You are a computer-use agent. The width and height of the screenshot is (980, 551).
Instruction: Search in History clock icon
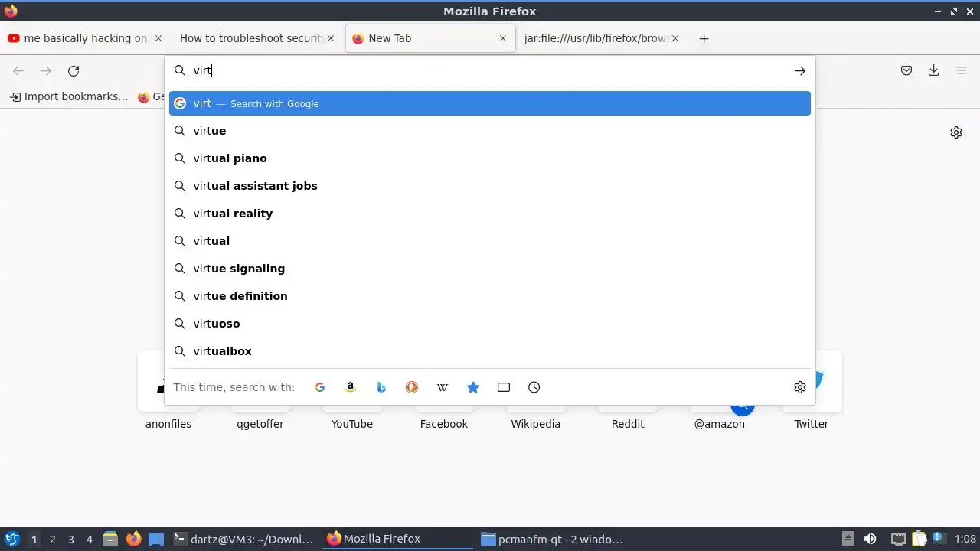(x=534, y=387)
